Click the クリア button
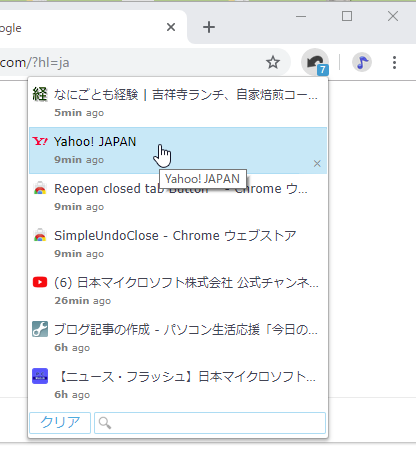 coord(60,423)
